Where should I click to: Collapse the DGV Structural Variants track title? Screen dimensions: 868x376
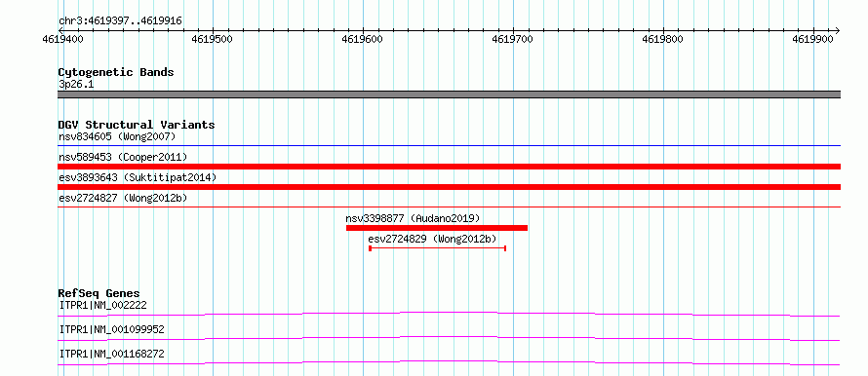(x=137, y=125)
